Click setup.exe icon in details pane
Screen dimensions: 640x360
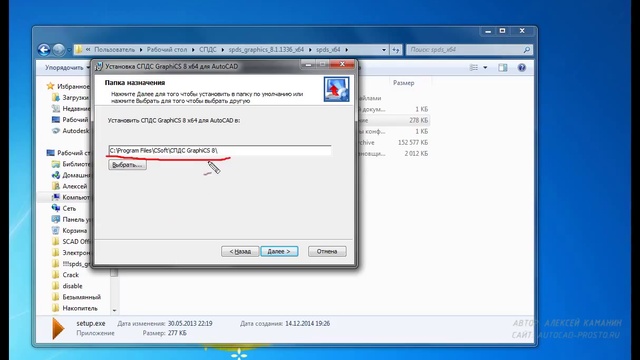pos(58,329)
